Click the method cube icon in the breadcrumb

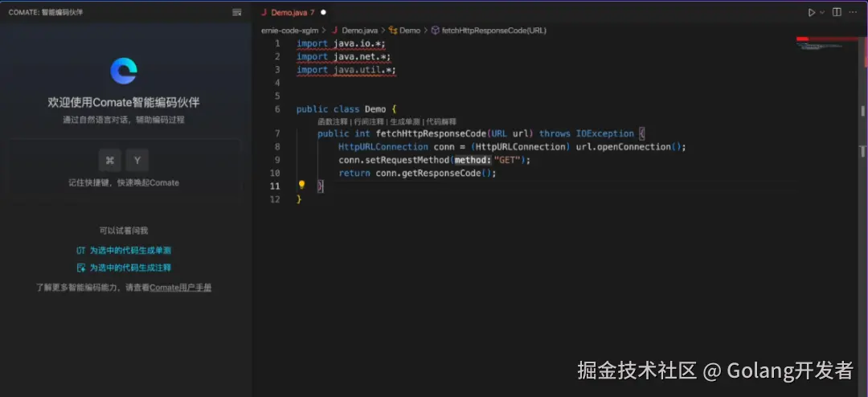click(x=435, y=31)
